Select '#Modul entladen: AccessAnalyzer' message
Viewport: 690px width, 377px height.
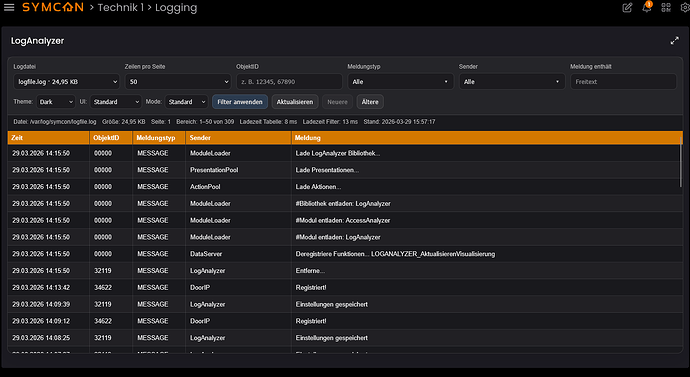pyautogui.click(x=342, y=220)
